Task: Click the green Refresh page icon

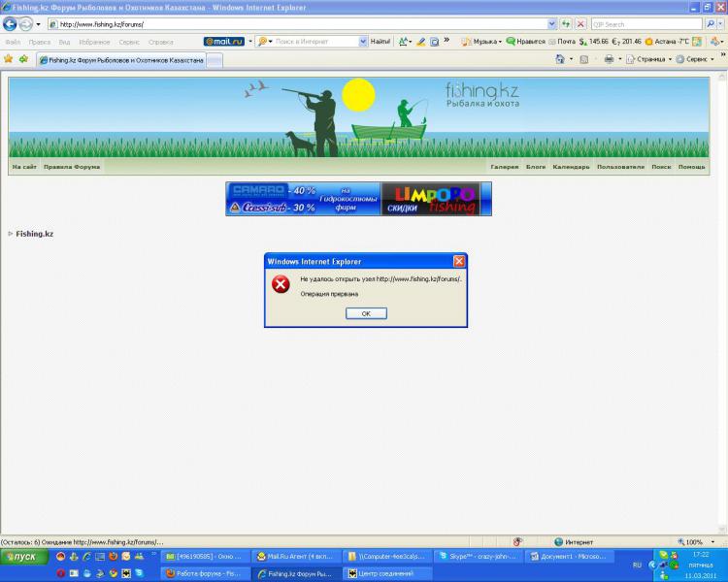Action: 566,24
